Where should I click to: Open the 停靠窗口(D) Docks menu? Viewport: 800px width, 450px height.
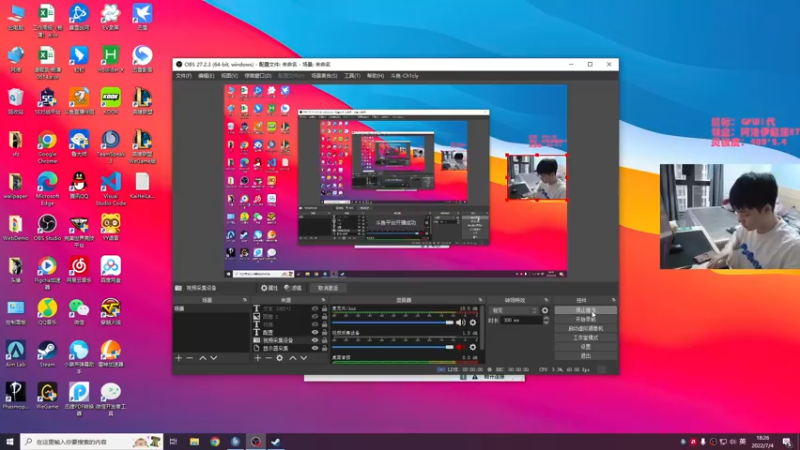258,76
